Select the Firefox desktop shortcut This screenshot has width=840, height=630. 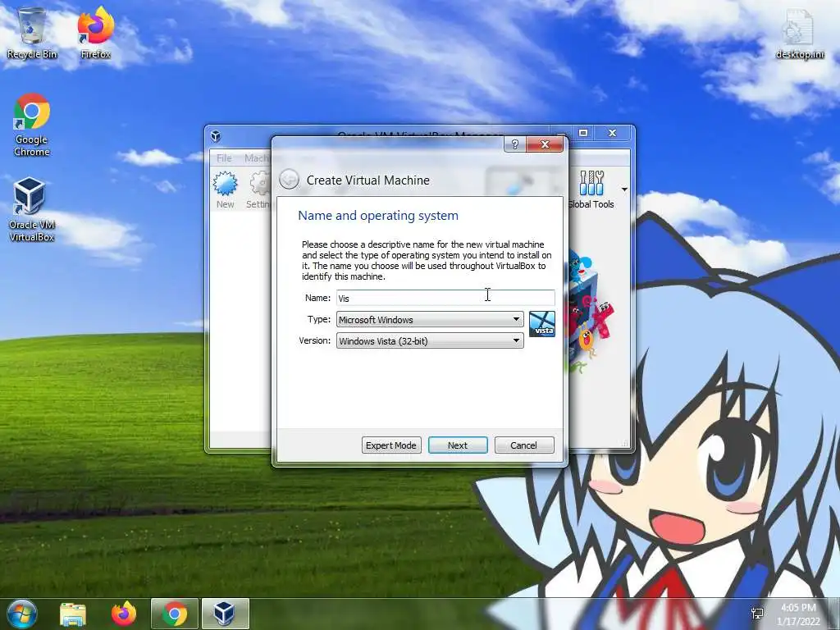point(95,32)
